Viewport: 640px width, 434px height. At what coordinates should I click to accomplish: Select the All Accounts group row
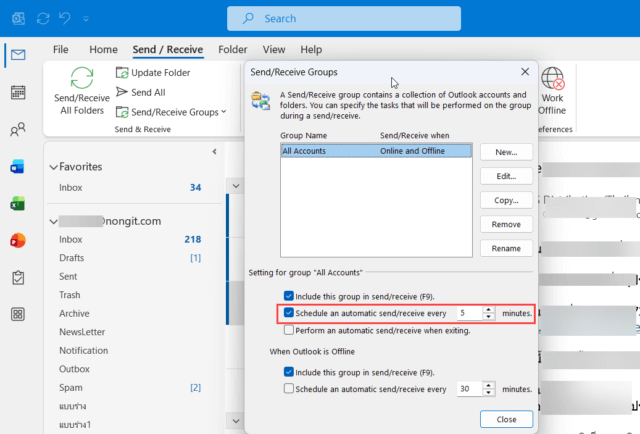click(376, 151)
